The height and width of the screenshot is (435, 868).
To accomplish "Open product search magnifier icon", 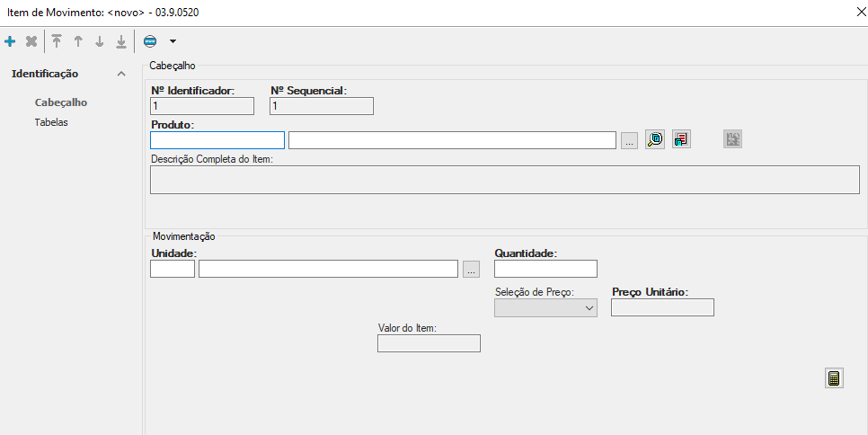I will click(x=655, y=139).
